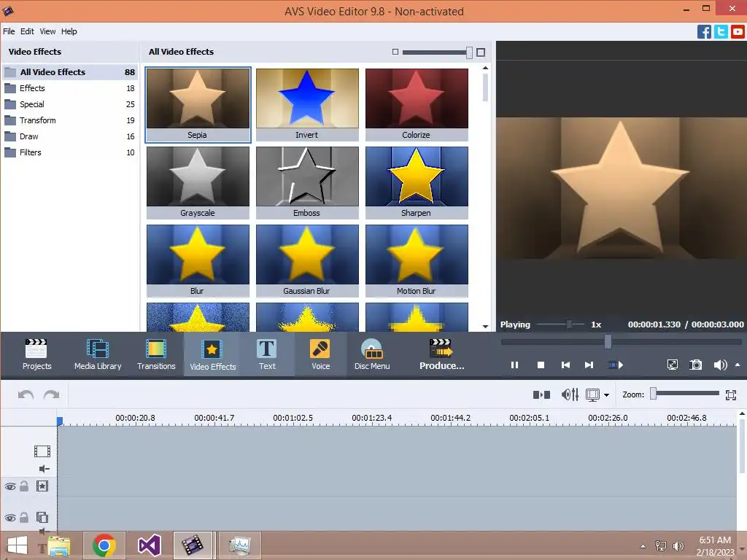This screenshot has height=560, width=747.
Task: Open AVS Twitter page icon
Action: click(x=721, y=32)
